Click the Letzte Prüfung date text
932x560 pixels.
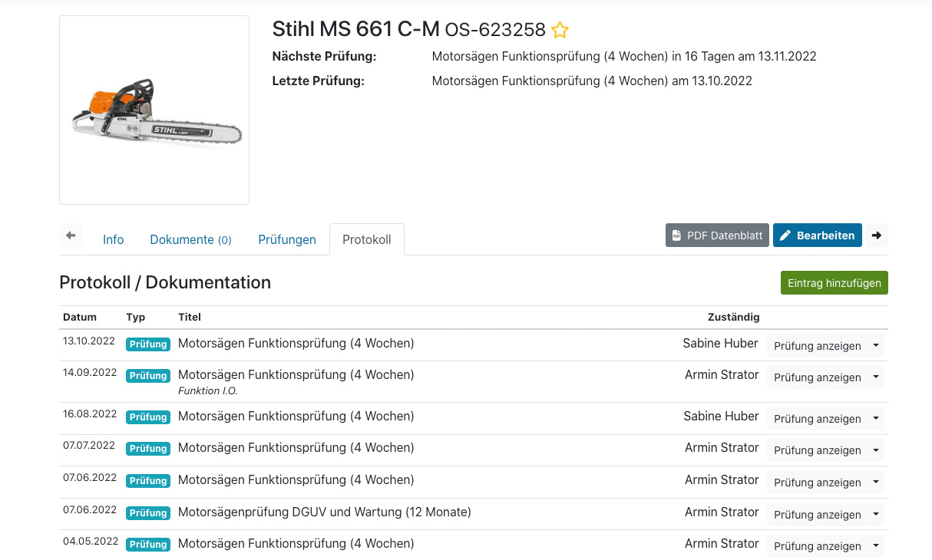[x=592, y=81]
